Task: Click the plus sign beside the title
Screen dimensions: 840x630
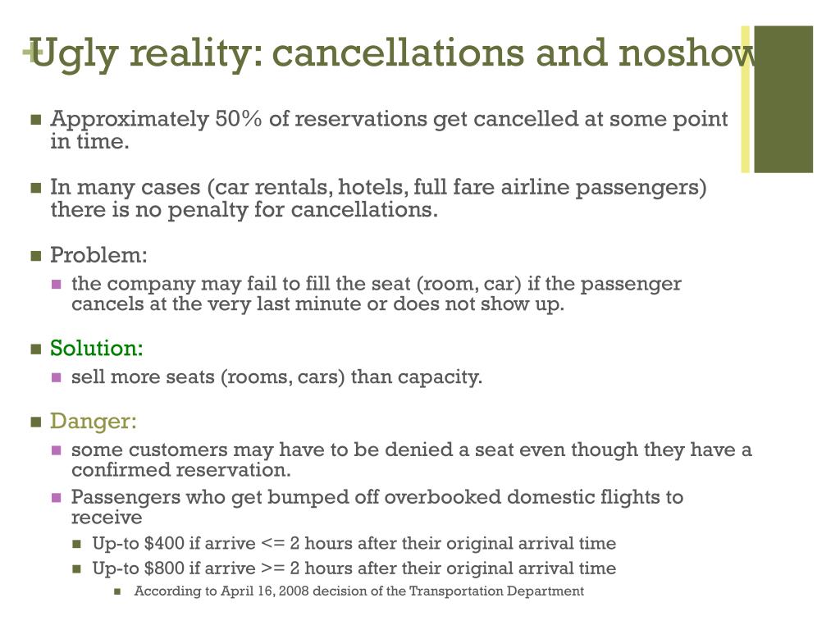Action: point(30,52)
